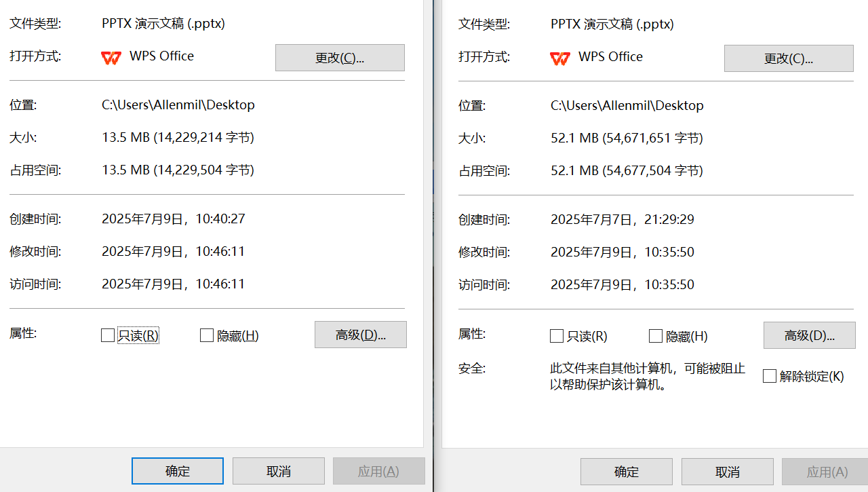Click the WPS Office icon in the 13.5 MB file dialog
868x492 pixels.
(x=111, y=57)
